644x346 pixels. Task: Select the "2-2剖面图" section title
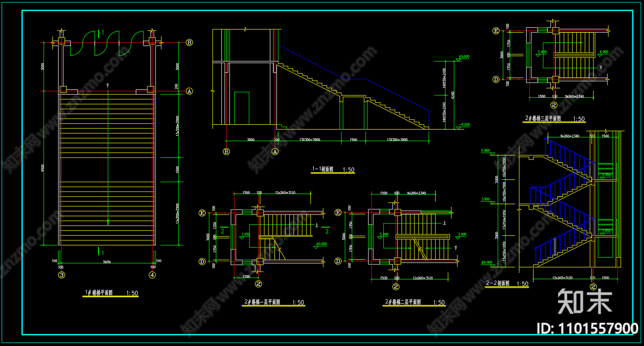498,283
